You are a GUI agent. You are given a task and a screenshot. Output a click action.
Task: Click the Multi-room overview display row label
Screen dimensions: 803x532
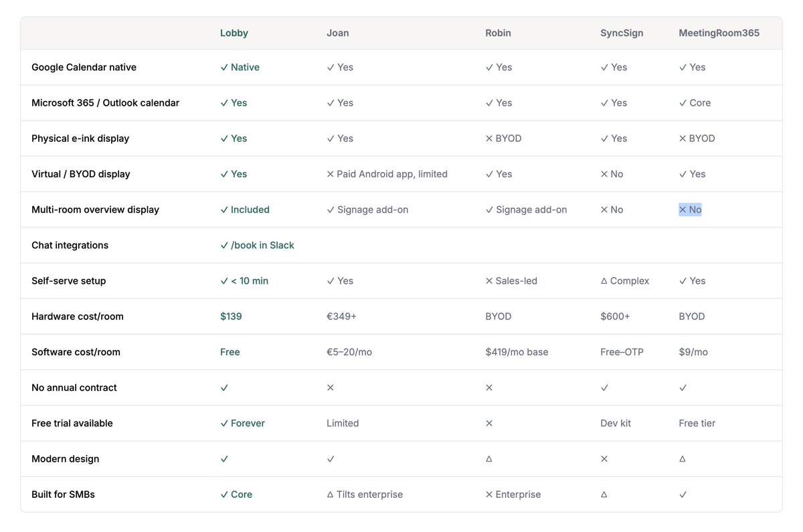pyautogui.click(x=95, y=209)
